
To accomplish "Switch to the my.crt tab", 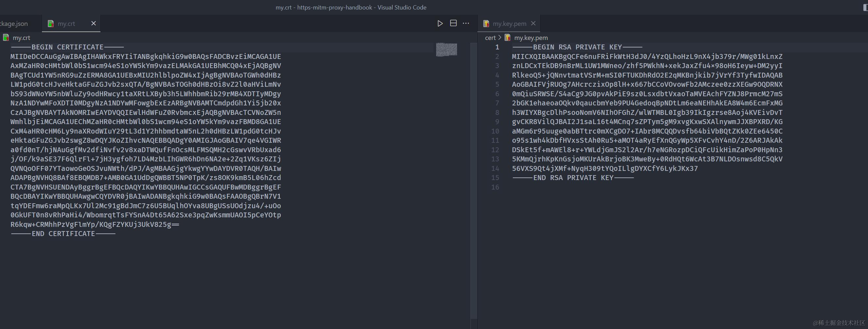I will coord(71,23).
